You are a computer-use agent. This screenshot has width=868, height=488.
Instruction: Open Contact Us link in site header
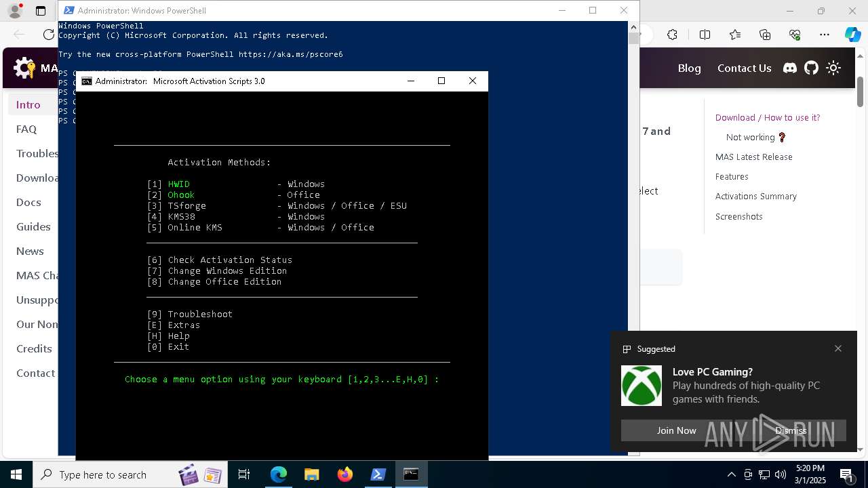[744, 68]
